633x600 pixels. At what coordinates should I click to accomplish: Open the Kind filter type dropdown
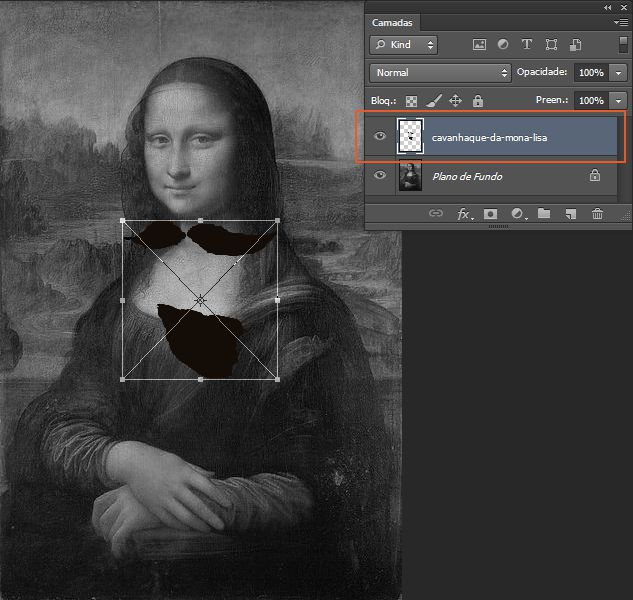click(403, 44)
